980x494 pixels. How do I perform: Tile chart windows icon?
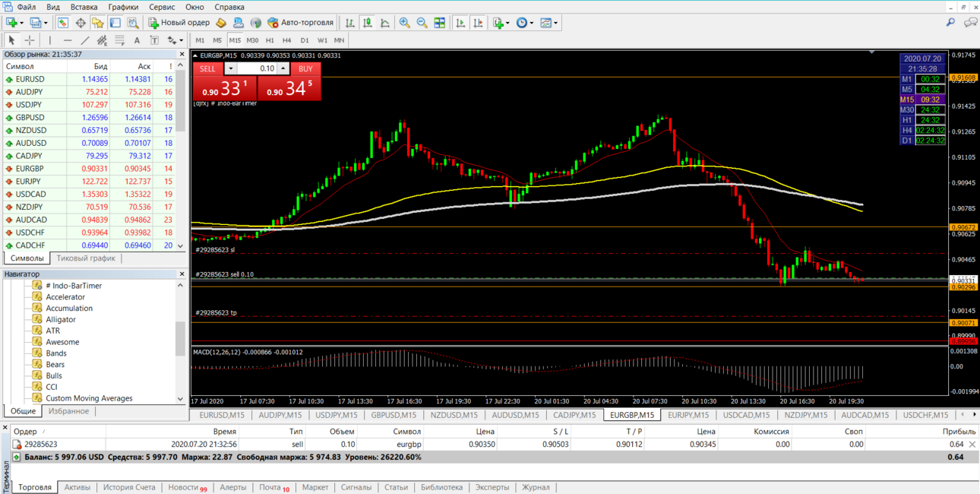pos(440,23)
